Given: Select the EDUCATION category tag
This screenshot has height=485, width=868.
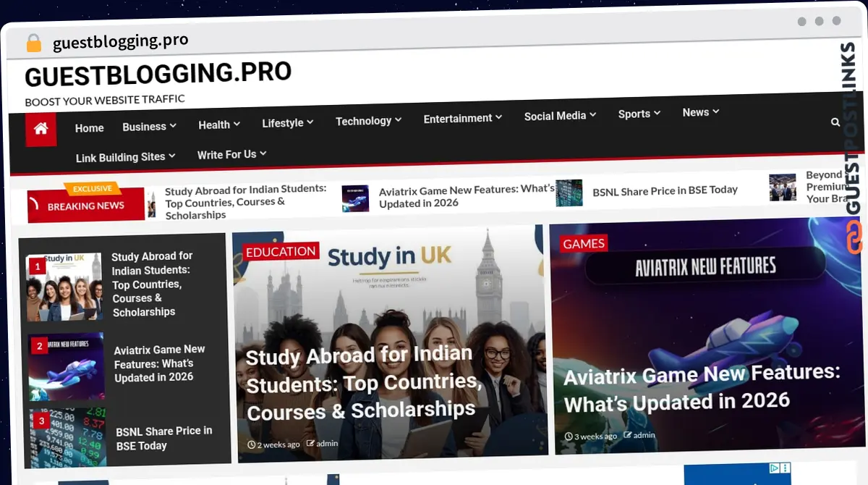Looking at the screenshot, I should [281, 251].
